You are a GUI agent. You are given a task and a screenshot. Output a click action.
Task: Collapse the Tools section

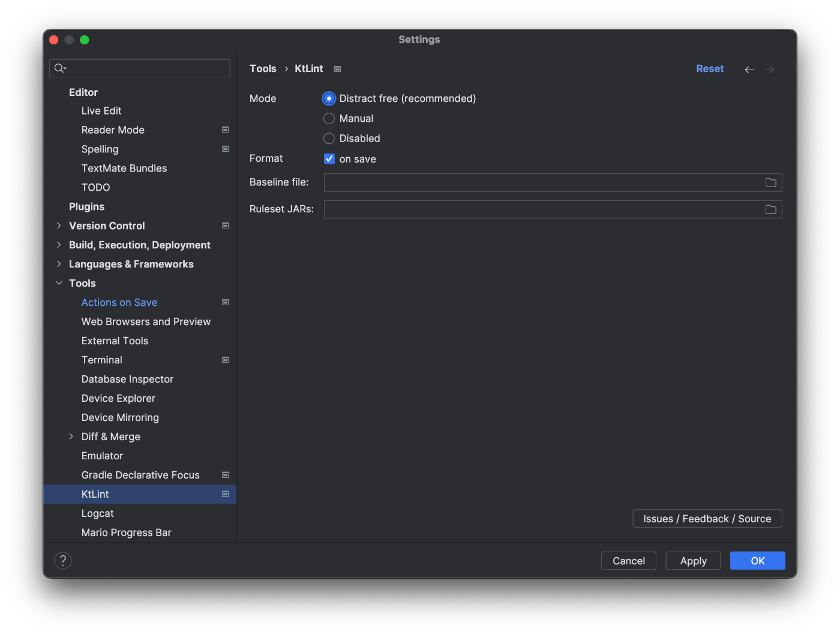tap(59, 283)
